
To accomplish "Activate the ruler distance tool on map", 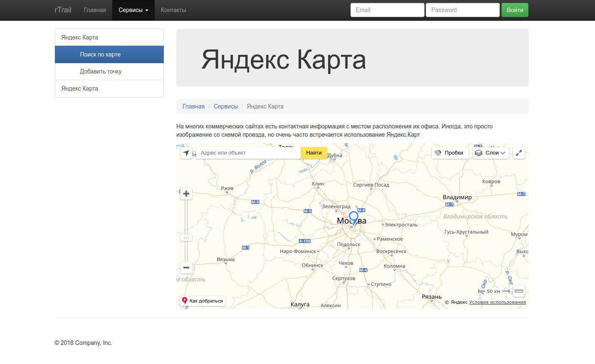I will click(x=519, y=291).
